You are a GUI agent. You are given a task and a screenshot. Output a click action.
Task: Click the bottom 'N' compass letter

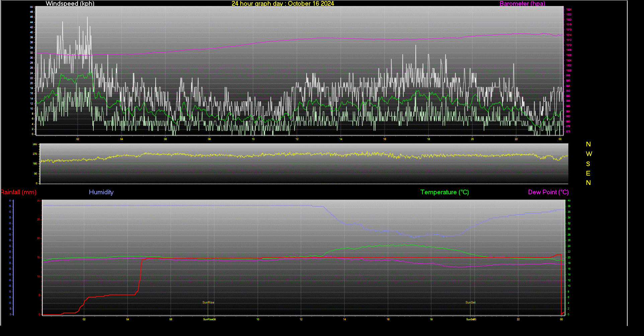pyautogui.click(x=588, y=183)
